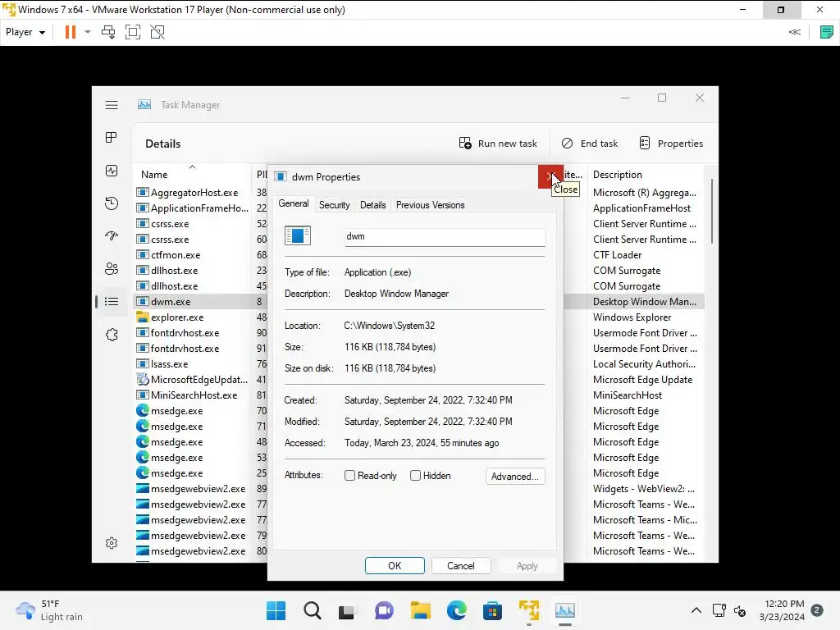Open VMware Player menu dropdown
840x630 pixels.
tap(25, 32)
